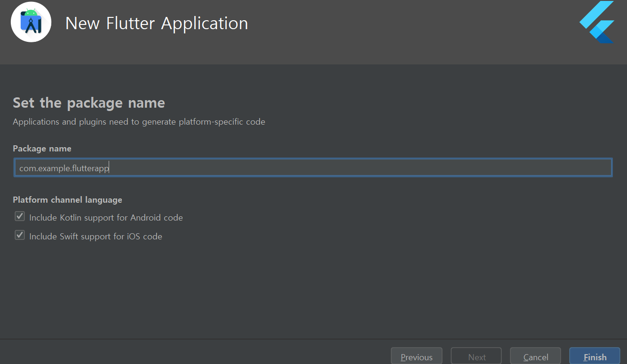Click the Cancel button
Screen dimensions: 627x364
point(535,357)
